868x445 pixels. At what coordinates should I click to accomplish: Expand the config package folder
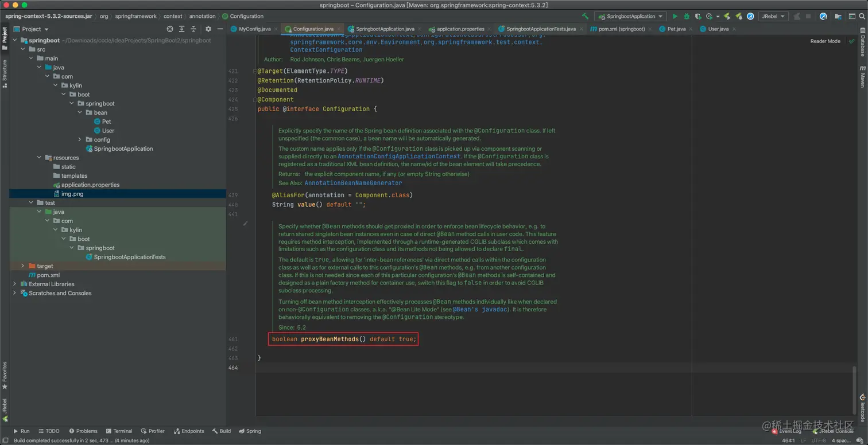click(x=80, y=139)
